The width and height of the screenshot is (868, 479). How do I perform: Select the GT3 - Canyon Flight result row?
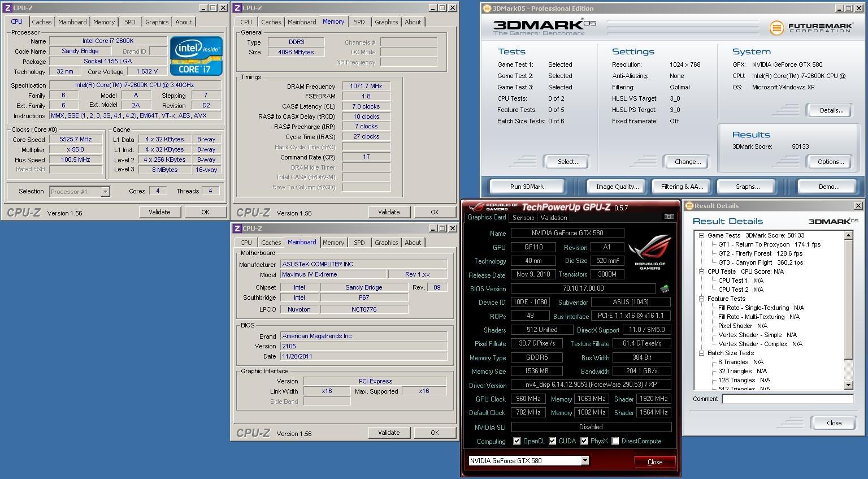[x=761, y=262]
